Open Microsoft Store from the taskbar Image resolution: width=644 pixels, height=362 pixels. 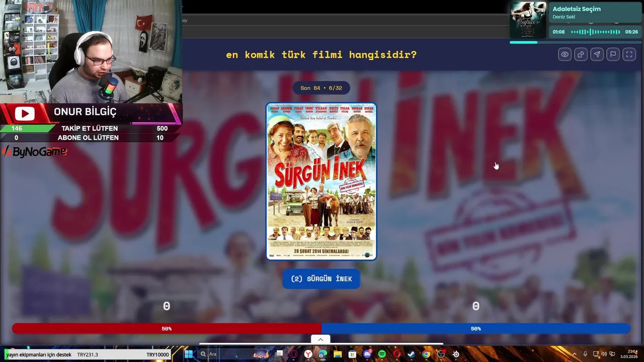click(352, 354)
